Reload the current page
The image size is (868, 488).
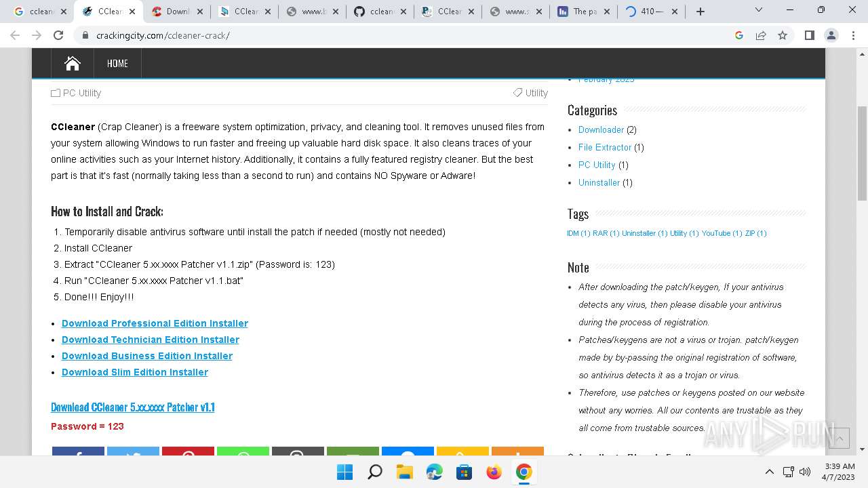point(58,35)
